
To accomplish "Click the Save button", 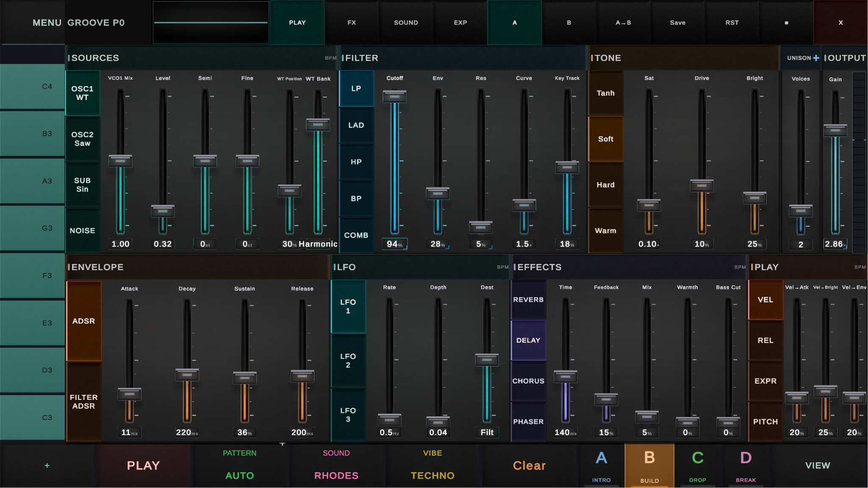I will [678, 22].
